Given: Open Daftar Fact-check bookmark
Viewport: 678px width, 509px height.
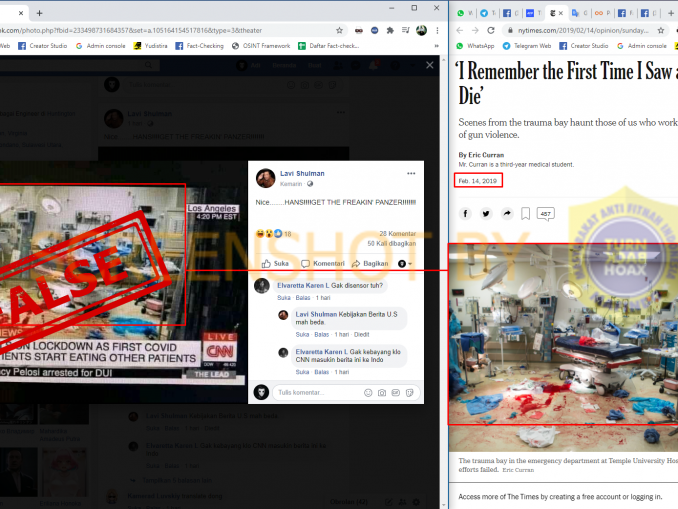Looking at the screenshot, I should [329, 46].
